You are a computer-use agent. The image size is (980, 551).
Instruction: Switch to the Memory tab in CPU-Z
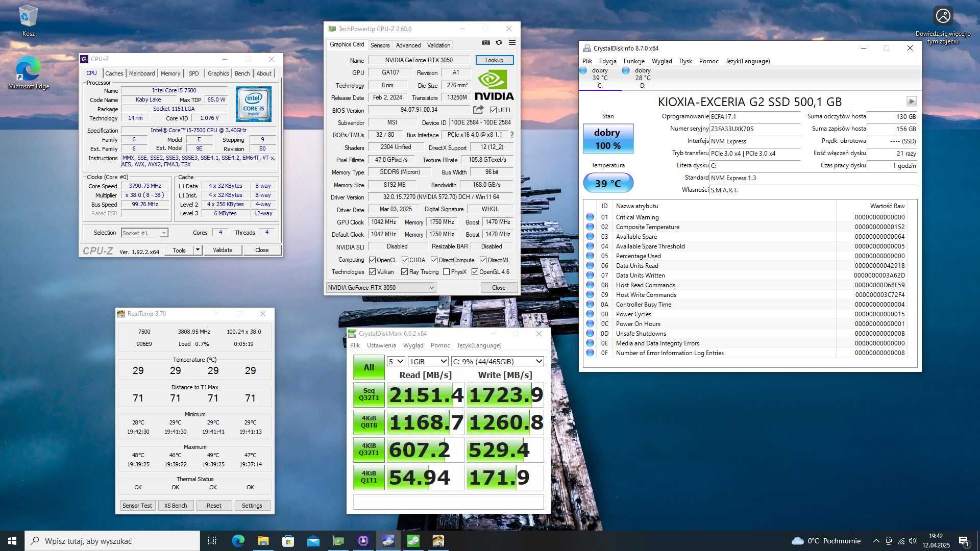point(170,73)
